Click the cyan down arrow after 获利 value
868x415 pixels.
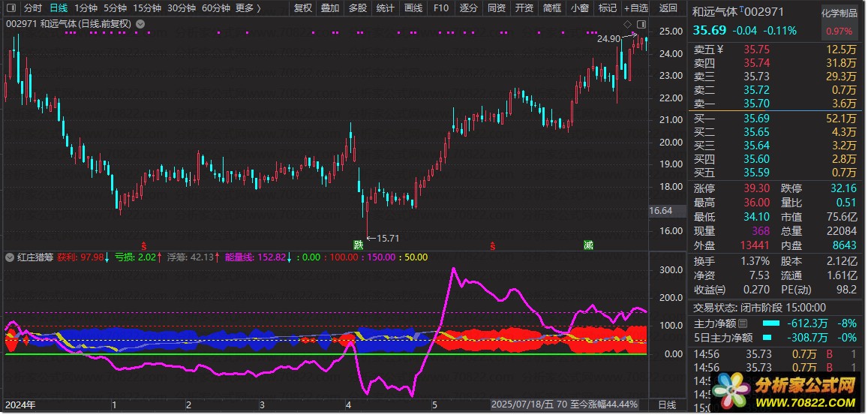[x=107, y=257]
